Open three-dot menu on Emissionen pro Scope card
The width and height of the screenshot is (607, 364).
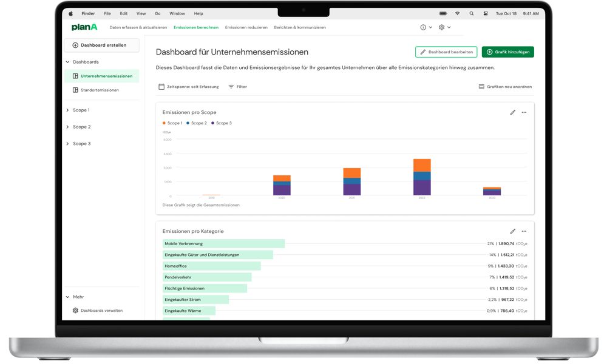pos(524,112)
